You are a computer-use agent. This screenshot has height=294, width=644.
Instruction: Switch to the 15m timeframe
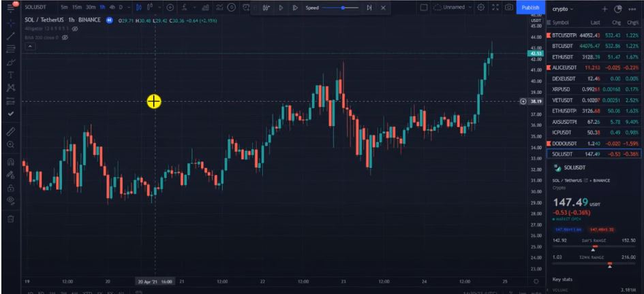point(77,7)
